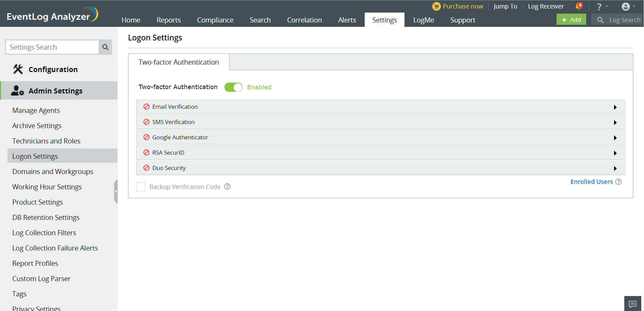Collapse the left sidebar panel handle
Viewport: 644px width, 311px height.
(116, 192)
